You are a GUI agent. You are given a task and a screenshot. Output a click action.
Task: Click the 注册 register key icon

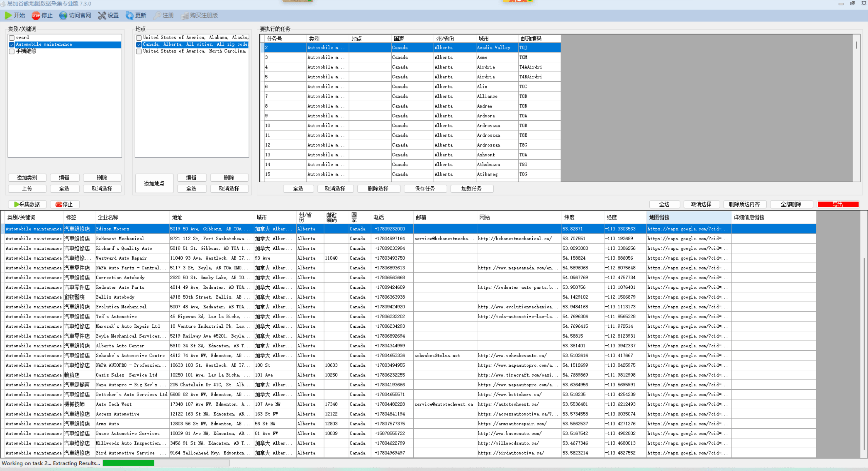[x=157, y=16]
